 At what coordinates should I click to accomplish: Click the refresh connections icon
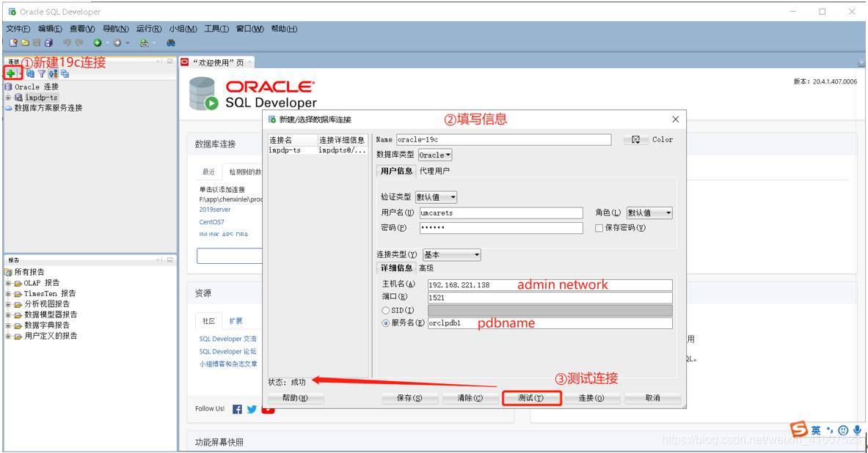[x=30, y=73]
